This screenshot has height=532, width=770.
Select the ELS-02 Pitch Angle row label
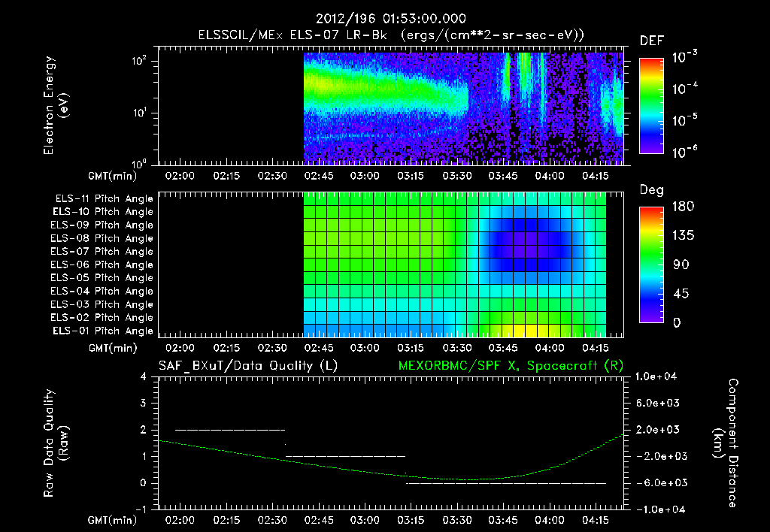coord(102,318)
